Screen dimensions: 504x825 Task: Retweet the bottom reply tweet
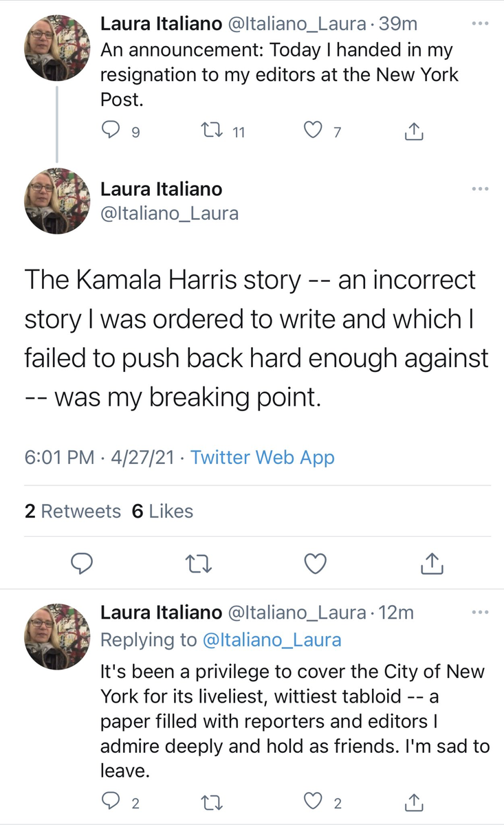click(x=207, y=800)
